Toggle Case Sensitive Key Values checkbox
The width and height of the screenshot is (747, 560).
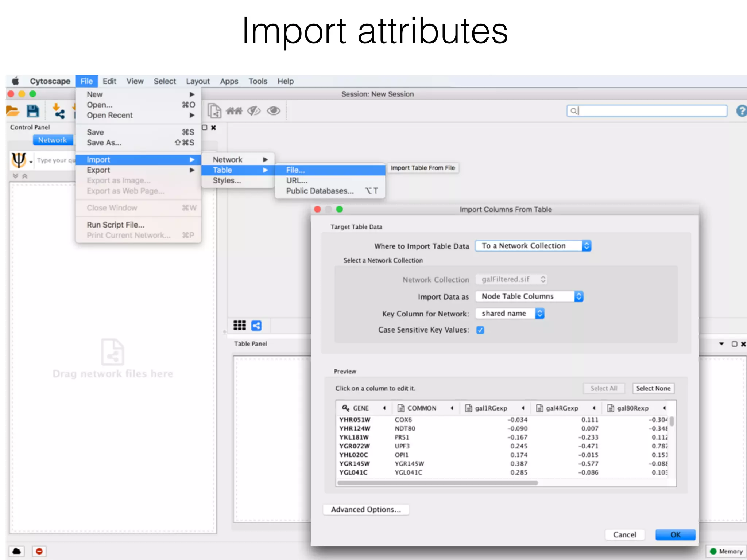click(480, 330)
